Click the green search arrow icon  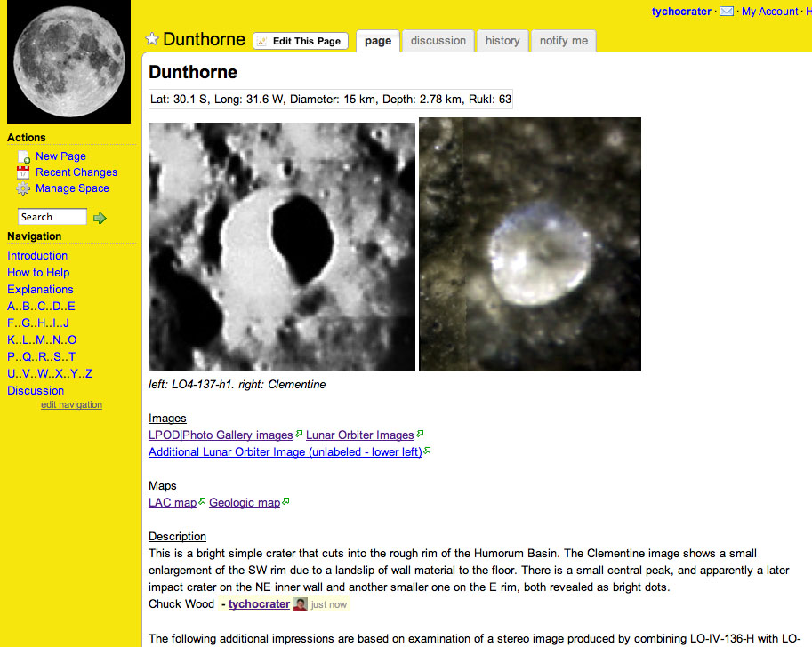tap(100, 218)
